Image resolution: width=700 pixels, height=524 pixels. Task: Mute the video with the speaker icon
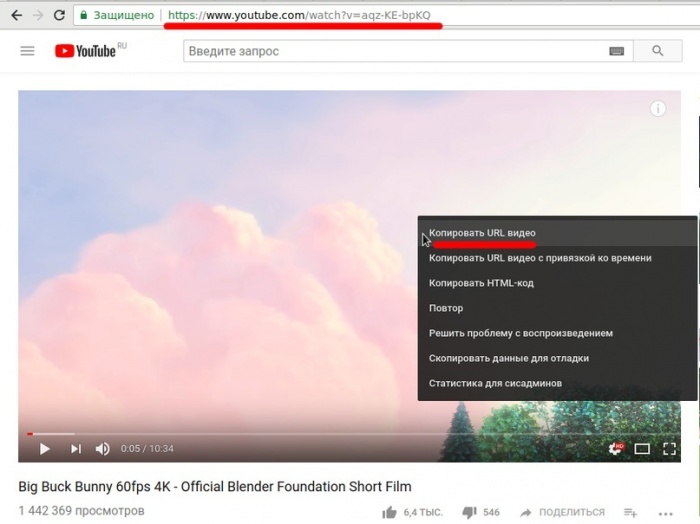[x=103, y=449]
